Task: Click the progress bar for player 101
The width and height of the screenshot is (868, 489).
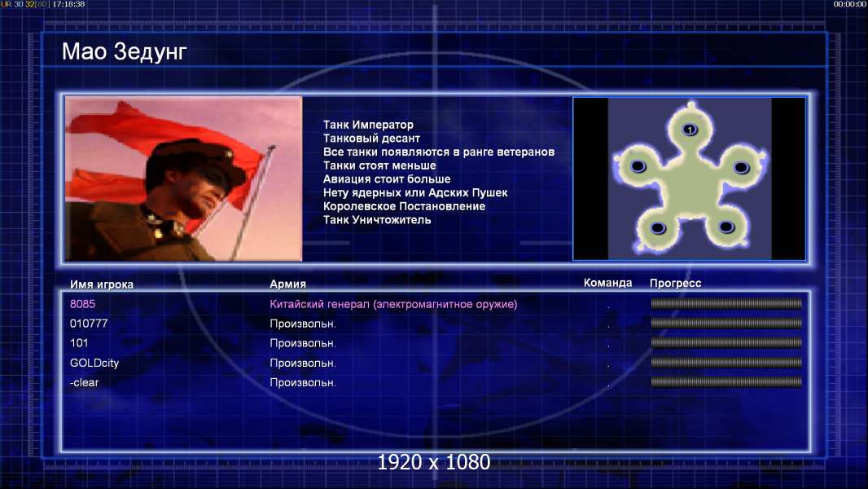Action: coord(726,343)
